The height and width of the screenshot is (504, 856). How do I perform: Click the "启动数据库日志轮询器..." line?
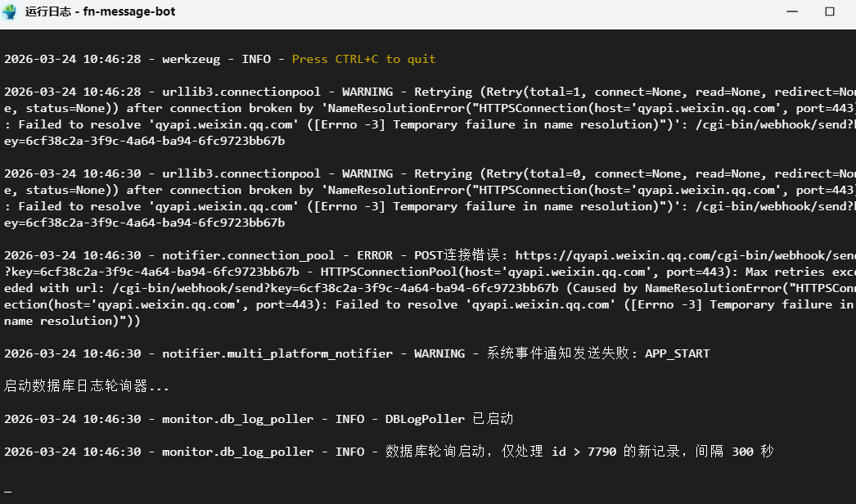(x=87, y=386)
